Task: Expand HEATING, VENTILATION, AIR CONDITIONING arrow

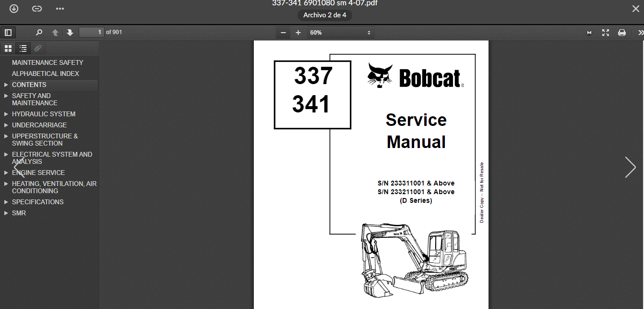Action: pos(6,184)
